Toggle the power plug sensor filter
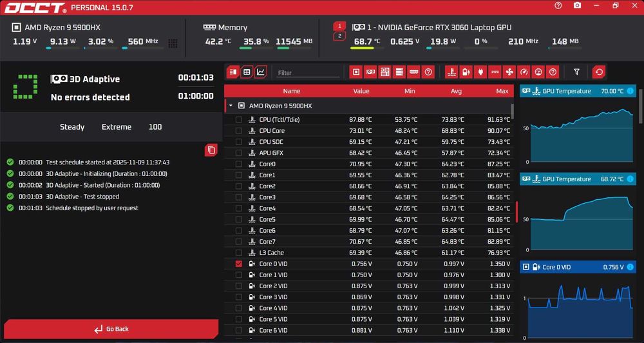644x343 pixels. point(480,72)
